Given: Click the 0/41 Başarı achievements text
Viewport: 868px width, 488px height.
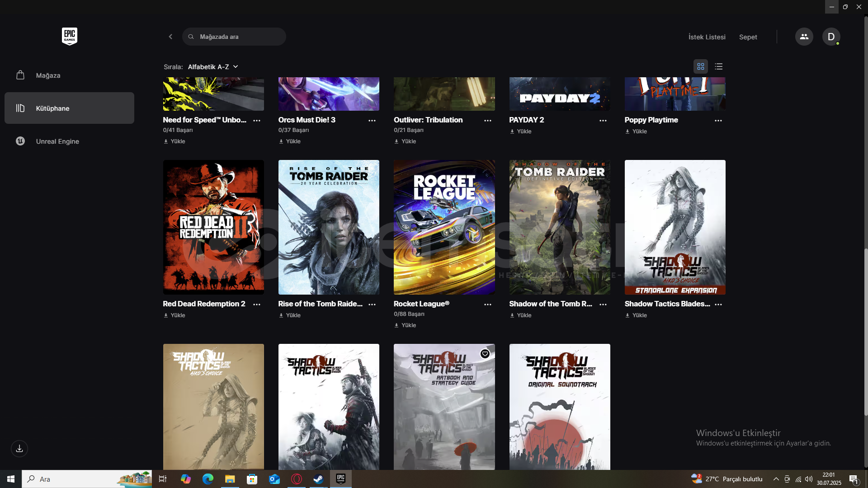Looking at the screenshot, I should (178, 130).
